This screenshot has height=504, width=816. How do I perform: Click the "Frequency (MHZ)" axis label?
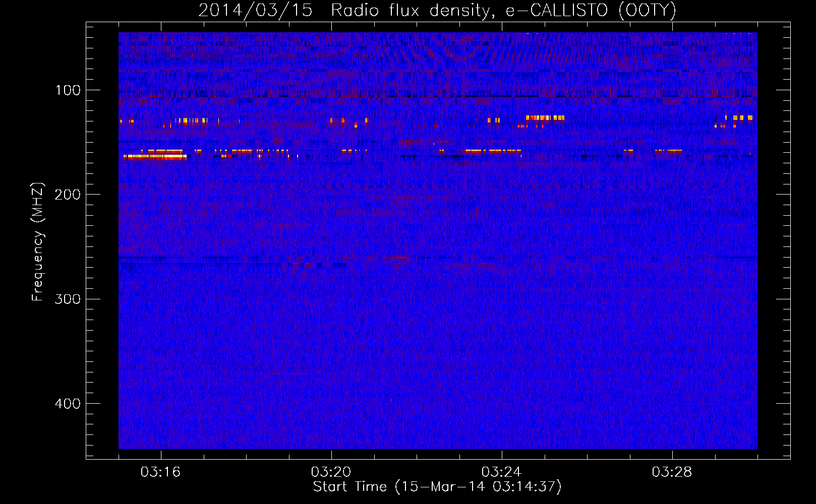point(38,242)
